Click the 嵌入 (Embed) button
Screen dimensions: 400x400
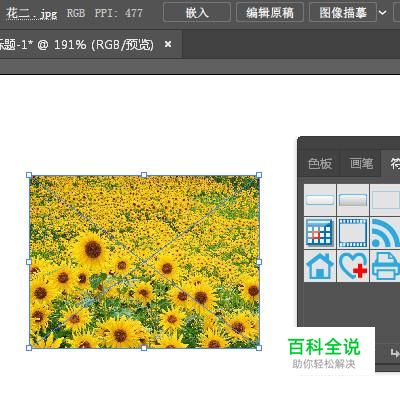(197, 13)
